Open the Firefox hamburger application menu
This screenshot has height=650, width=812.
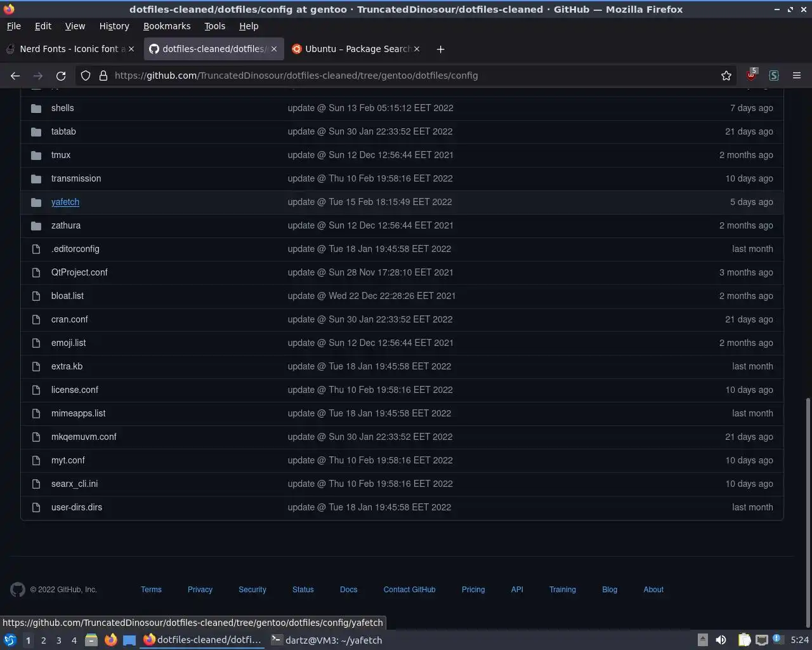[x=797, y=76]
